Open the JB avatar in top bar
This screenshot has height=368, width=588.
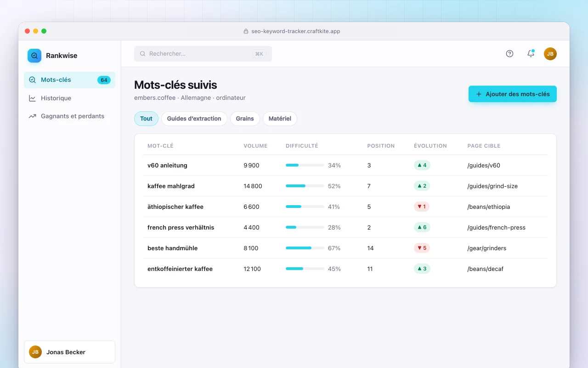click(550, 54)
